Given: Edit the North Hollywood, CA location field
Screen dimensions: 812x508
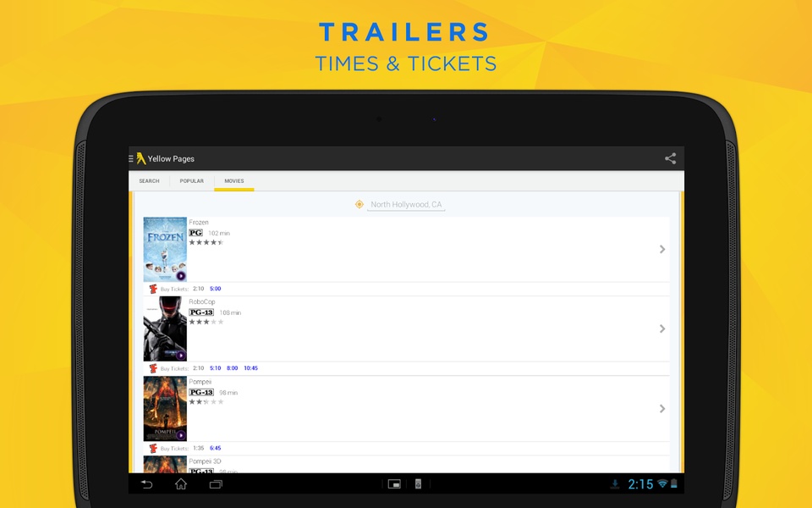Looking at the screenshot, I should pos(406,205).
